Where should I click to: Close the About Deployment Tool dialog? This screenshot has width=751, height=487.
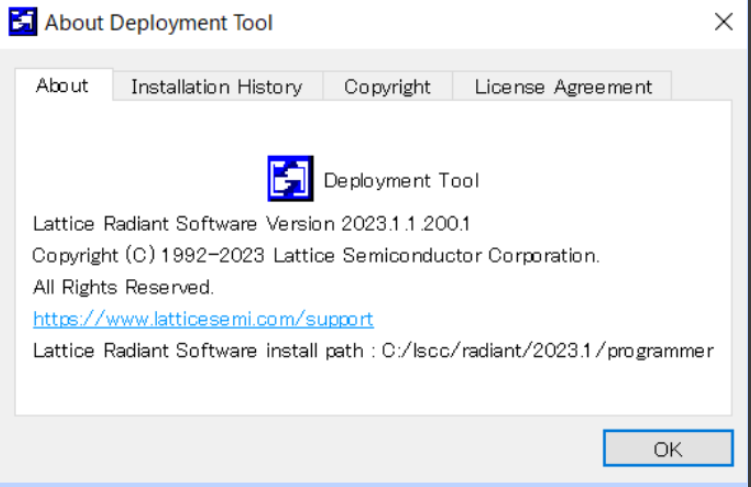click(723, 22)
